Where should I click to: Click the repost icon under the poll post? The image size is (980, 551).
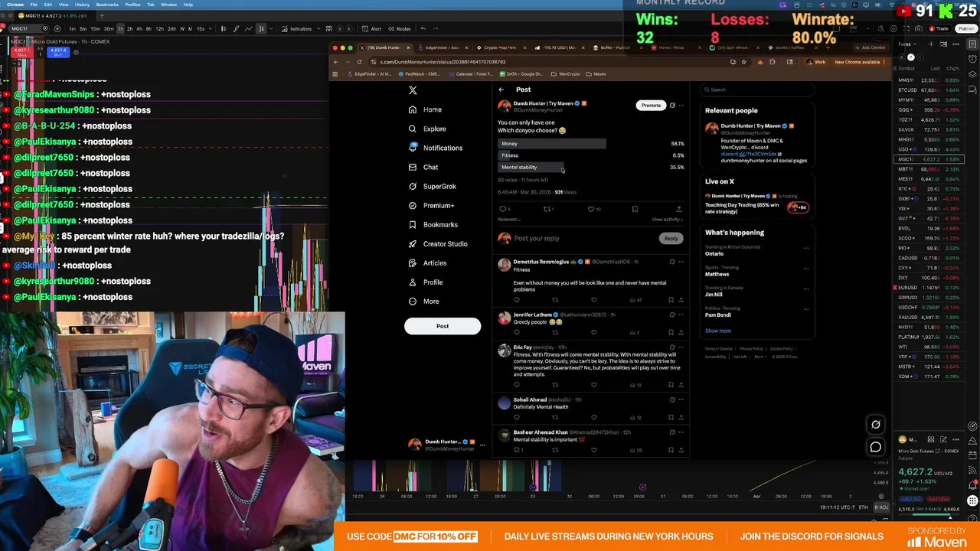point(547,209)
